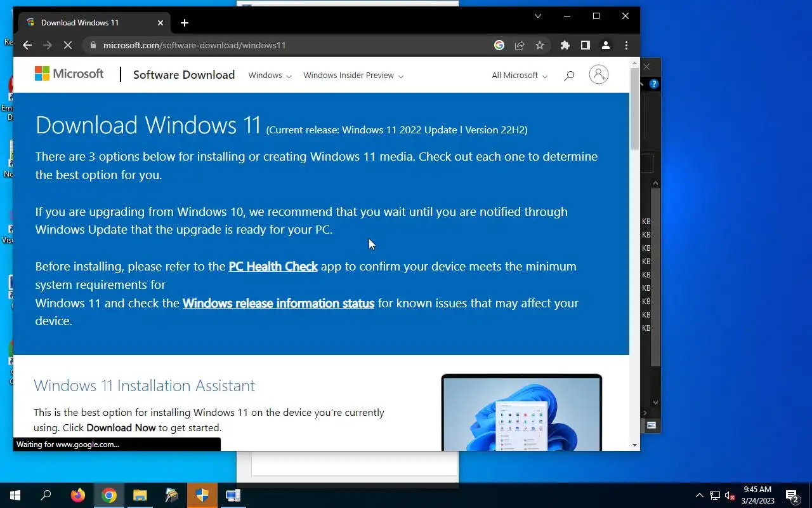Stop page loading with the X button

pos(68,45)
